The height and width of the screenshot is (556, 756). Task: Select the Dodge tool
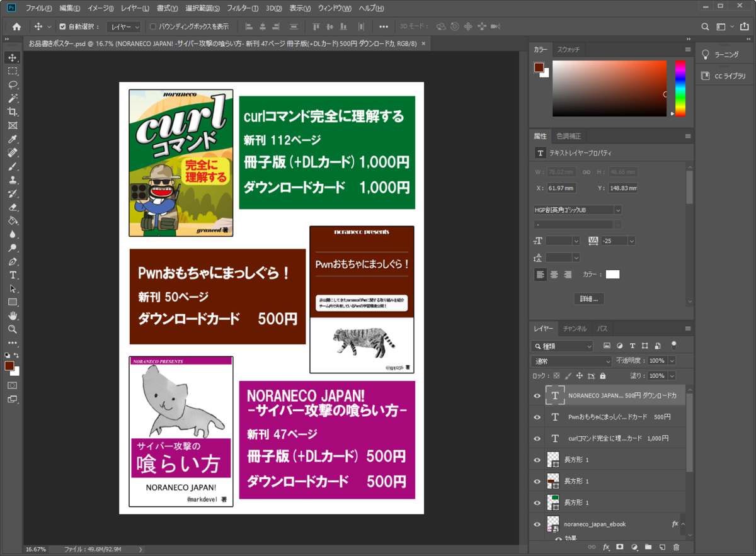[x=13, y=248]
